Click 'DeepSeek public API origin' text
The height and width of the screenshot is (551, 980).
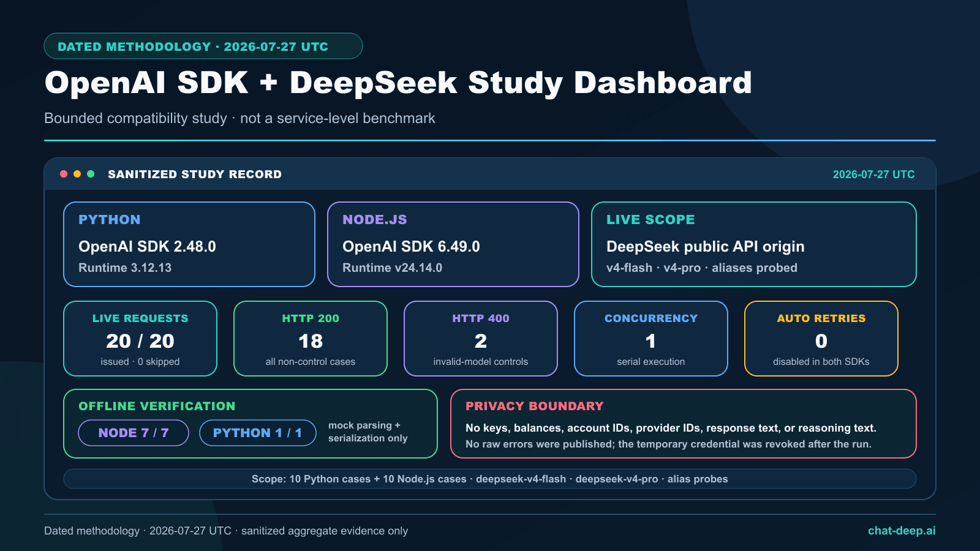[x=706, y=247]
